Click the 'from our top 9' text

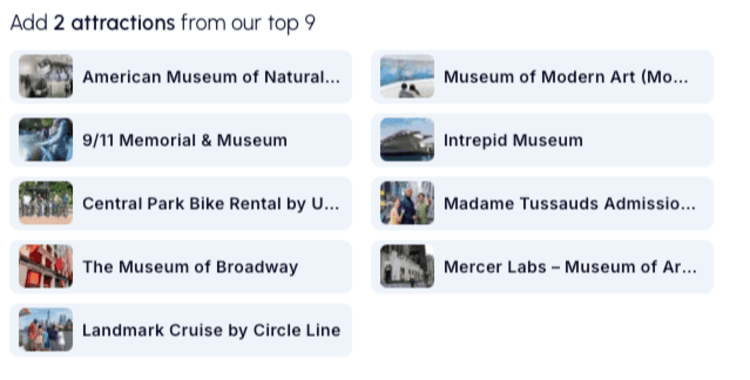(x=248, y=23)
